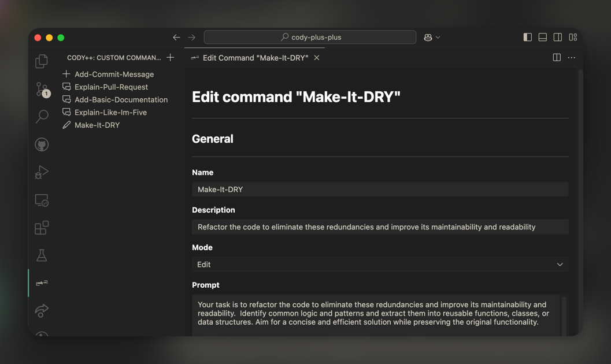Open Run and Debug view
Image resolution: width=611 pixels, height=364 pixels.
[x=42, y=172]
